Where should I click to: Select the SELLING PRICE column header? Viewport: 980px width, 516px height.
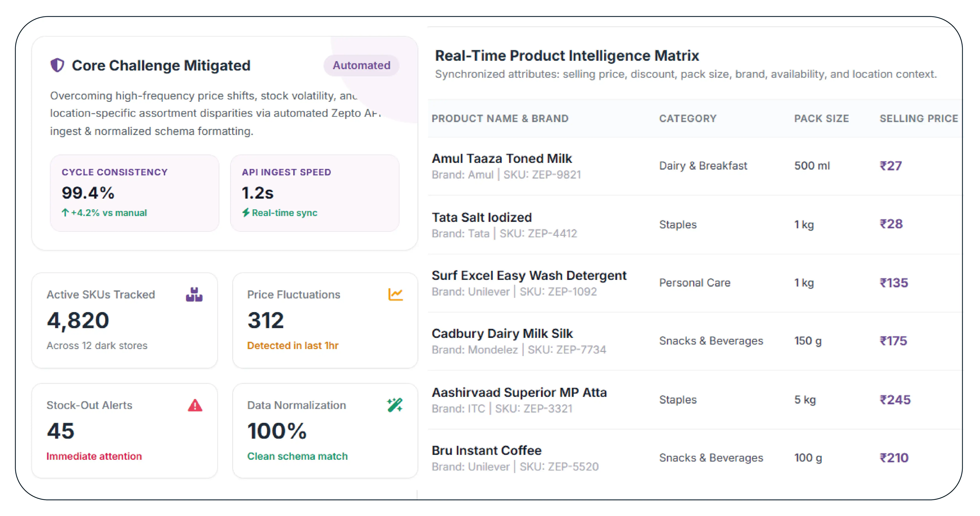click(x=919, y=119)
